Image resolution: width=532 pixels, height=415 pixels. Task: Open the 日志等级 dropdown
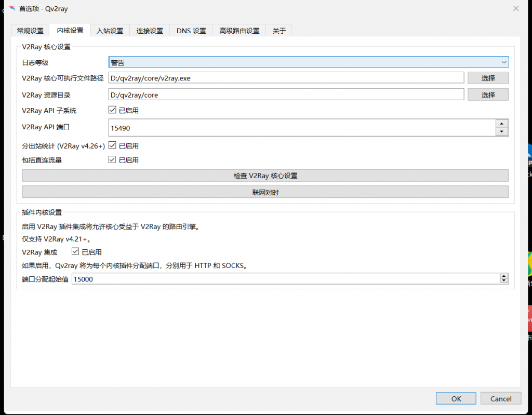click(x=308, y=62)
